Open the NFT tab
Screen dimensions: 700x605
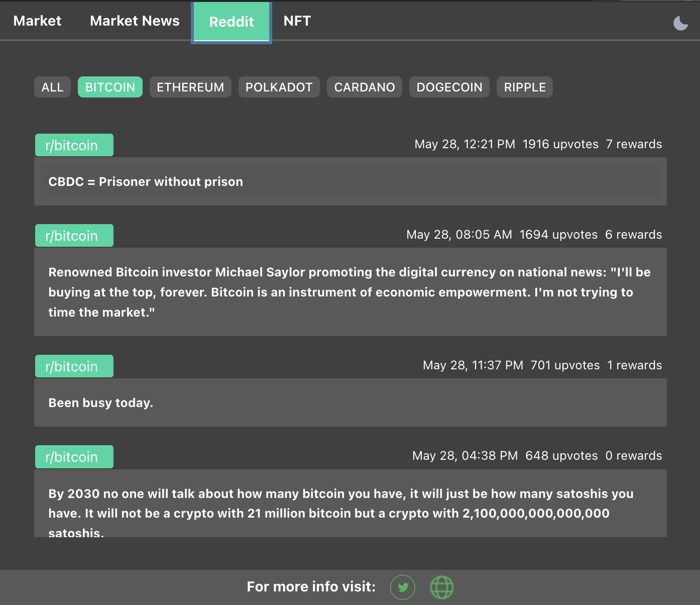click(x=297, y=21)
